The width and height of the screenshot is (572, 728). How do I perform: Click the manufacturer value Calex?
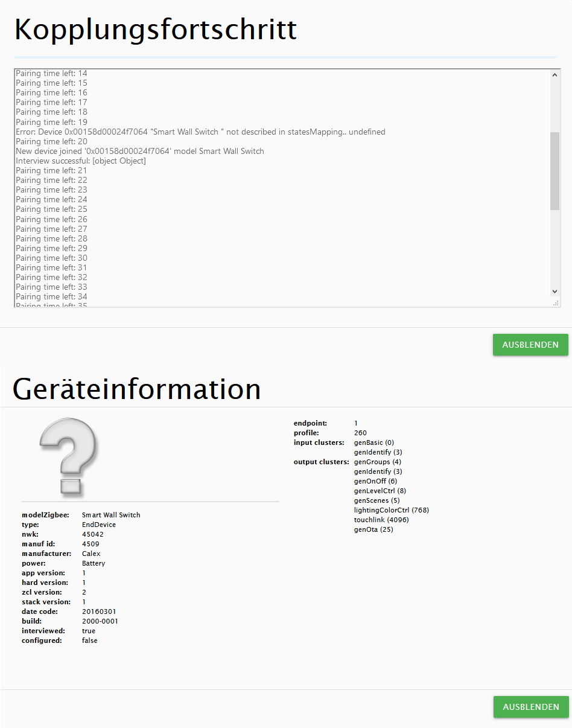(x=91, y=554)
